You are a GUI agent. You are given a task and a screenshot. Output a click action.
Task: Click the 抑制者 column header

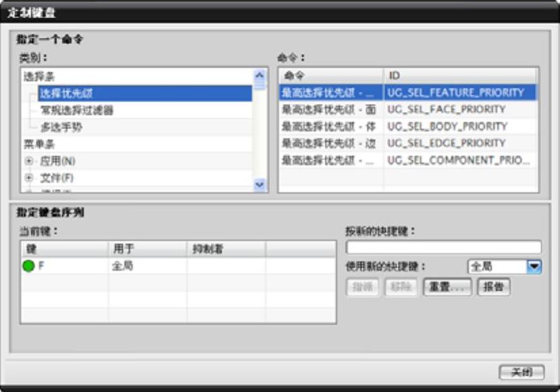tap(226, 248)
